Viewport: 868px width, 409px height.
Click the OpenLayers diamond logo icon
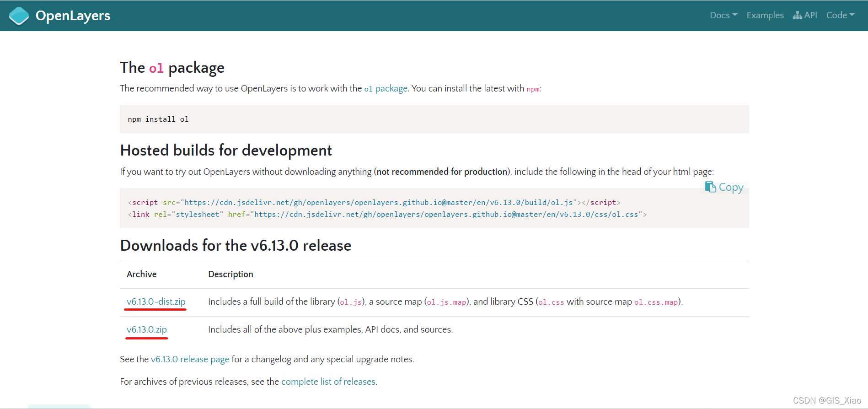[19, 16]
